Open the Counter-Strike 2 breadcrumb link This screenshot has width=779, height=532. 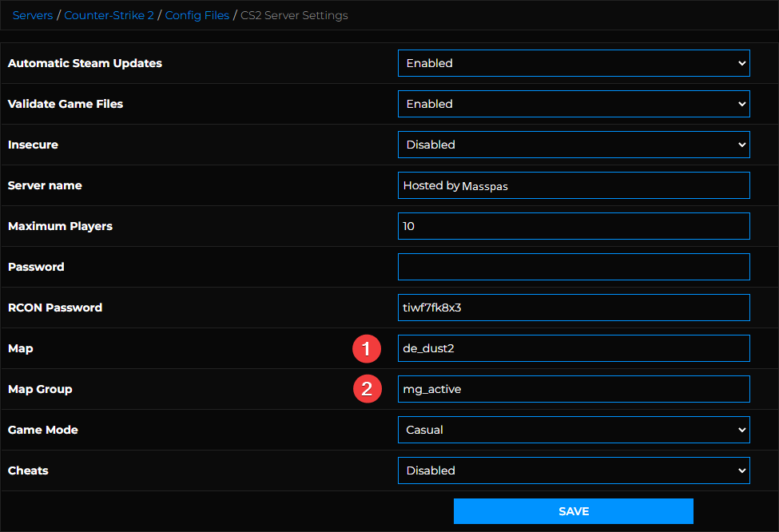coord(109,15)
